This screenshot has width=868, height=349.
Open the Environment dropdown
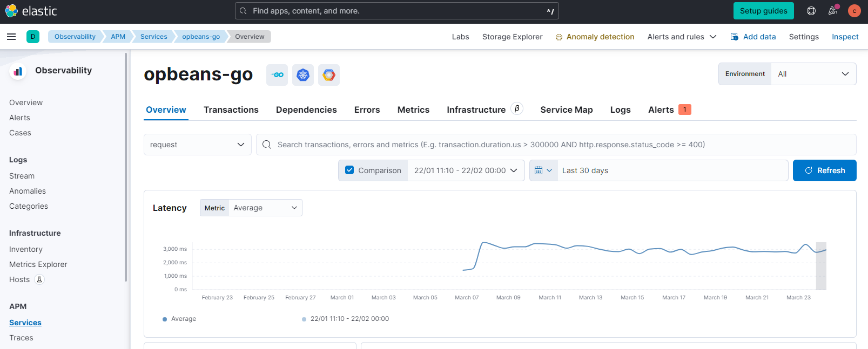coord(813,74)
